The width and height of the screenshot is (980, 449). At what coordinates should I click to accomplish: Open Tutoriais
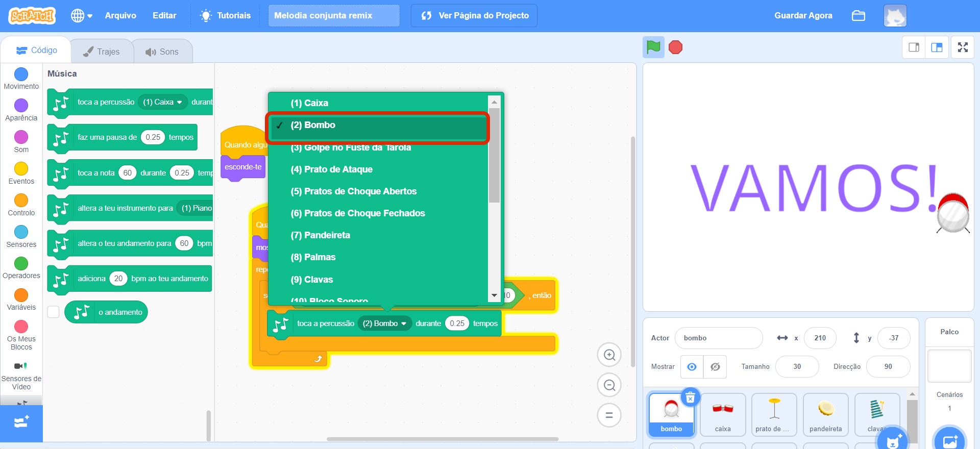click(225, 16)
